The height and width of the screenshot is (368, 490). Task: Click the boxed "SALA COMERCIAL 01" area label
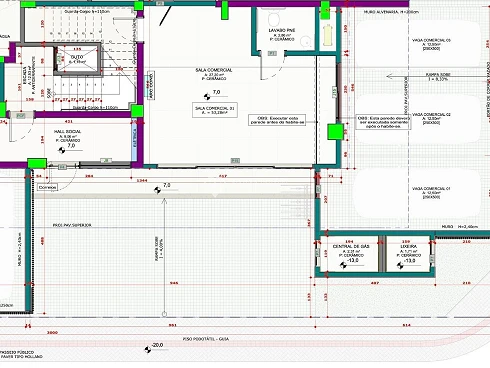(215, 110)
